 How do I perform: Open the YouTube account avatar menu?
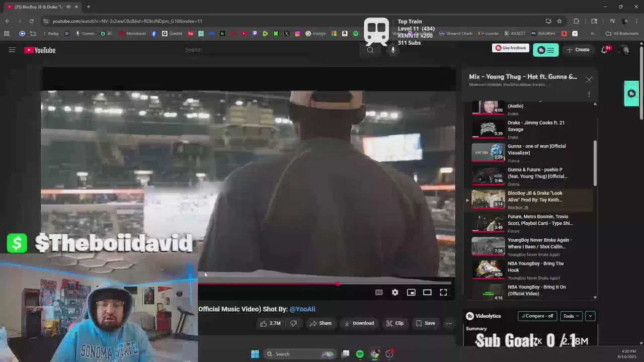(x=624, y=50)
